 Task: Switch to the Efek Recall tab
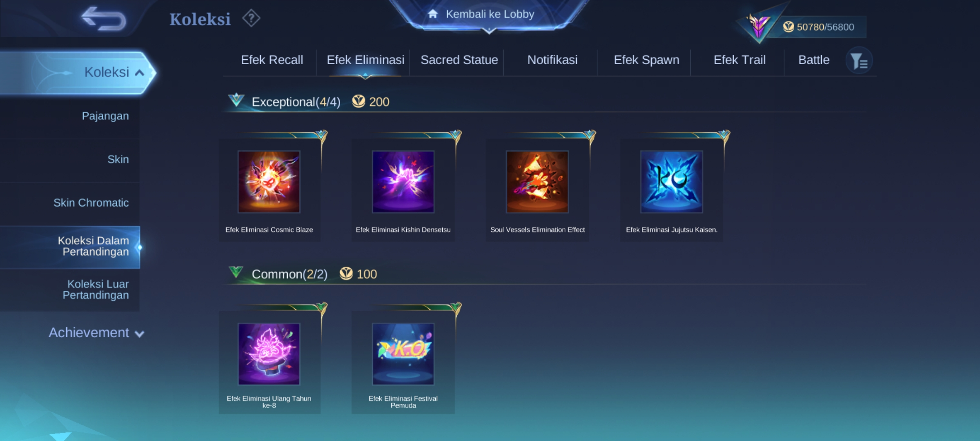[272, 60]
